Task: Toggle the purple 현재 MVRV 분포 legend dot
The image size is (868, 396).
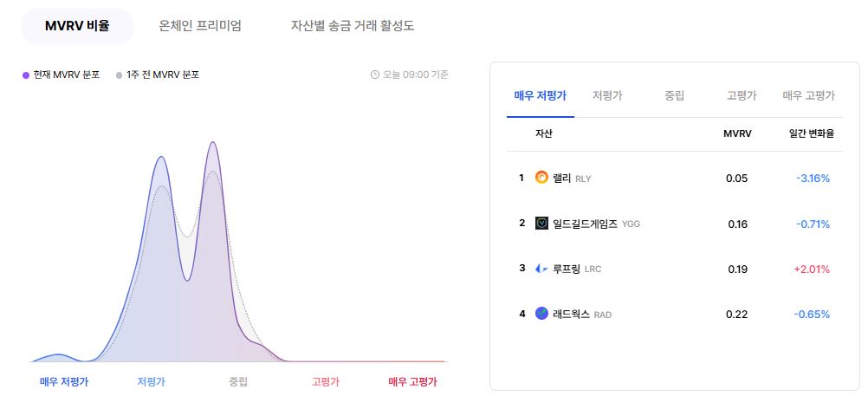Action: [25, 75]
